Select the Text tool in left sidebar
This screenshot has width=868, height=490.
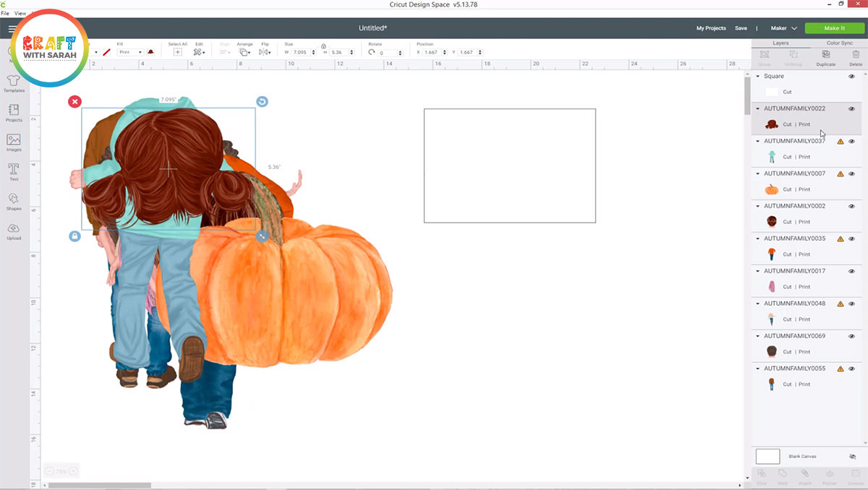[14, 171]
